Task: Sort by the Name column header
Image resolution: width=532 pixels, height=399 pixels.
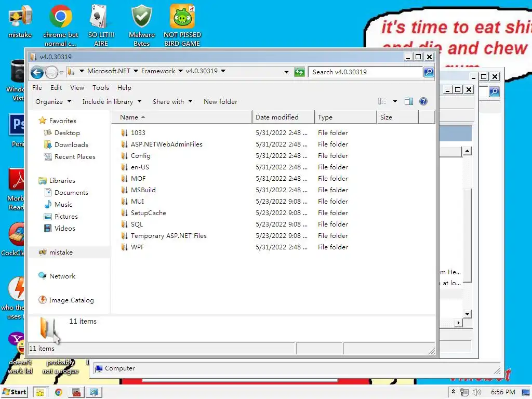Action: (182, 117)
